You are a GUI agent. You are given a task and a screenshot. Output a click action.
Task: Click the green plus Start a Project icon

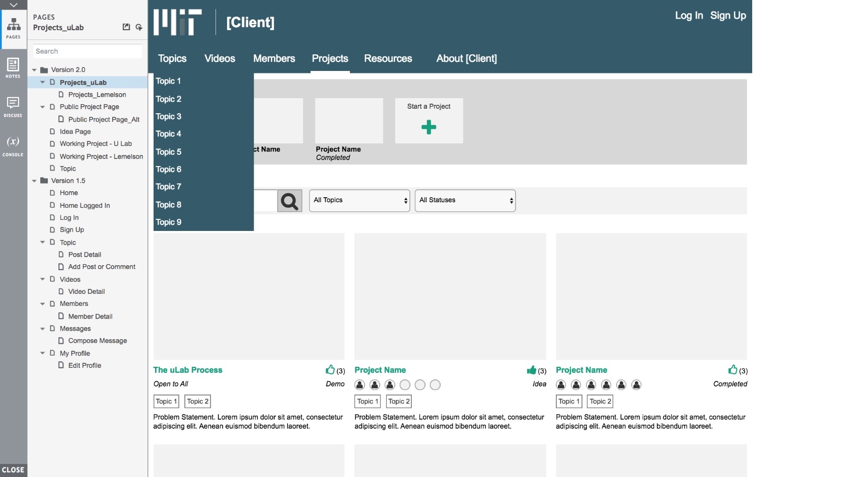coord(428,127)
